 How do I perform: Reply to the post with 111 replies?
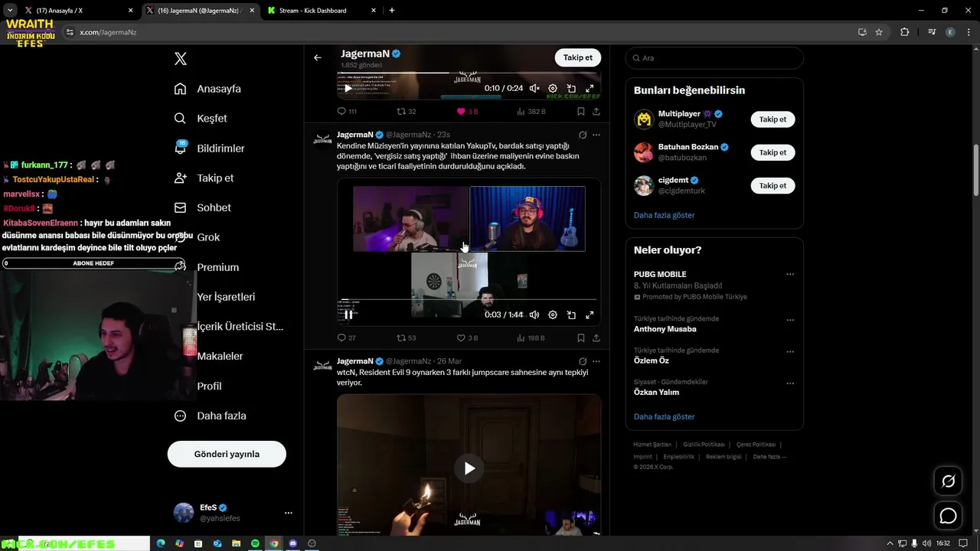(347, 111)
